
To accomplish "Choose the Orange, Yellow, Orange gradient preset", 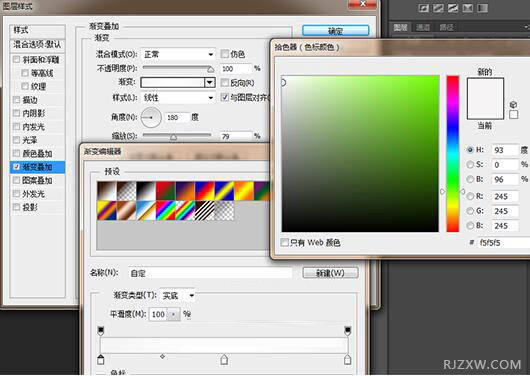I will (244, 191).
